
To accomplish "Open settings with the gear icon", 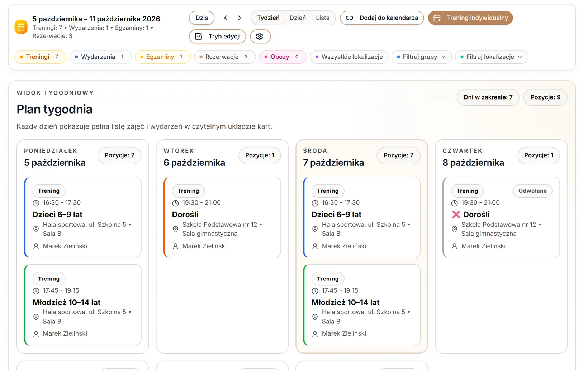I will pos(260,36).
